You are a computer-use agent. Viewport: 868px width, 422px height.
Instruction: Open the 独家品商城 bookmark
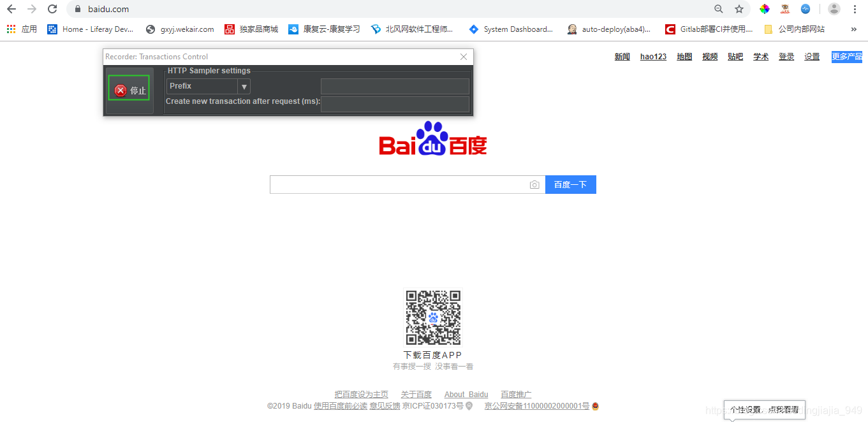click(x=251, y=29)
